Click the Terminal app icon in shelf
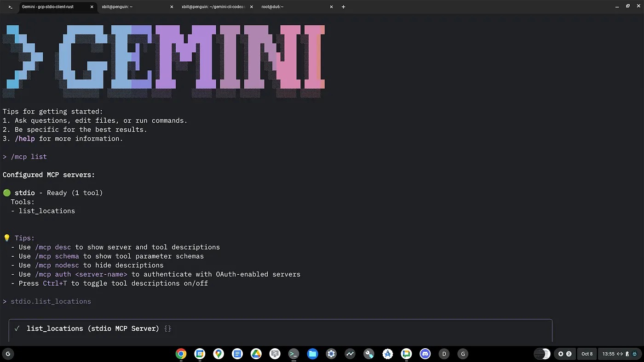The width and height of the screenshot is (644, 362). pyautogui.click(x=293, y=354)
